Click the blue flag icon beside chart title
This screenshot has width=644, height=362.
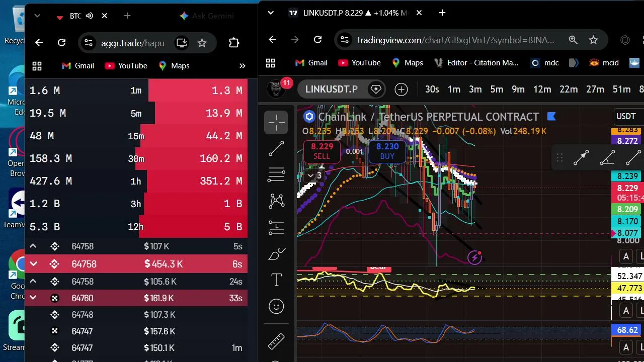(x=551, y=117)
